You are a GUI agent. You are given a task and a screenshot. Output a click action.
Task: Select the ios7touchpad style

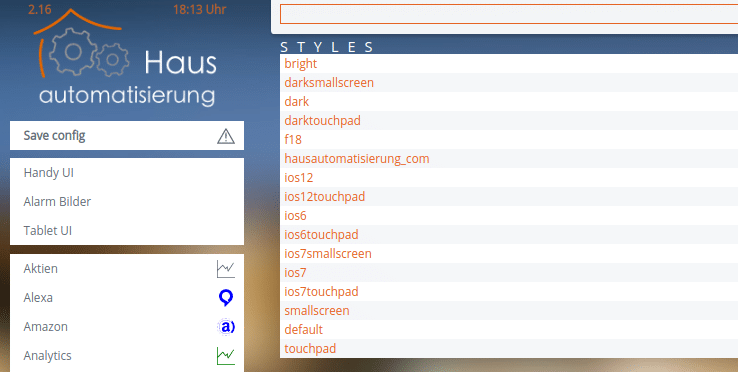pyautogui.click(x=321, y=291)
